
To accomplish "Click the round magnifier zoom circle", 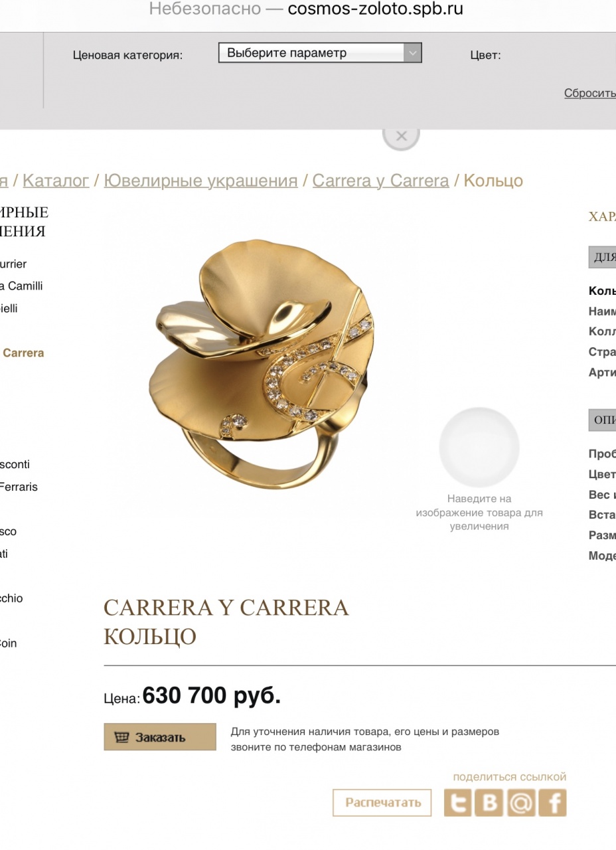I will 479,447.
